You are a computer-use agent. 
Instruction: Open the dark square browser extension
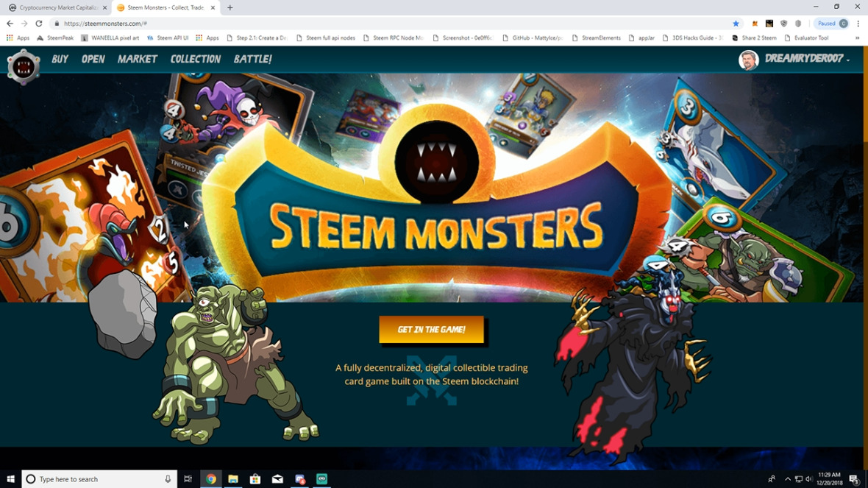pyautogui.click(x=769, y=24)
